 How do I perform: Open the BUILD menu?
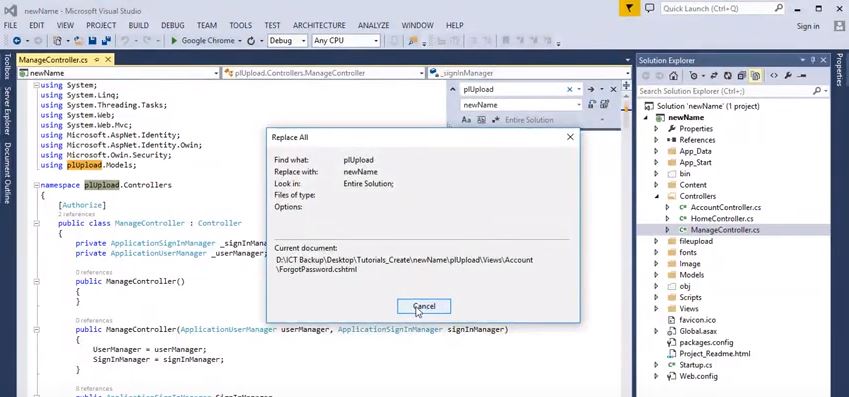click(x=139, y=25)
